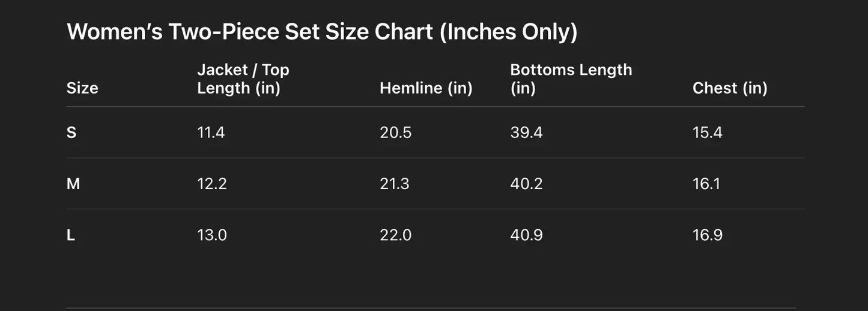
Task: Click the 21.3 hemline cell
Action: point(394,184)
